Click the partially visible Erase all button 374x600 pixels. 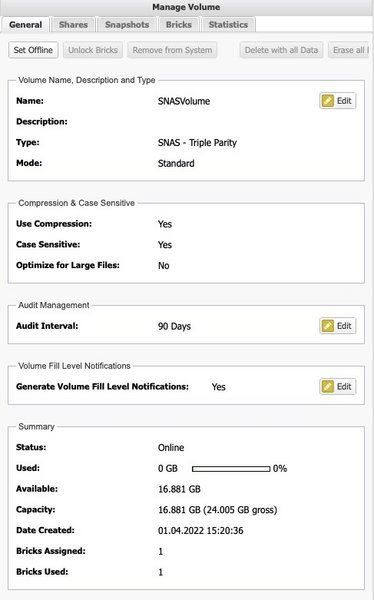click(x=350, y=50)
